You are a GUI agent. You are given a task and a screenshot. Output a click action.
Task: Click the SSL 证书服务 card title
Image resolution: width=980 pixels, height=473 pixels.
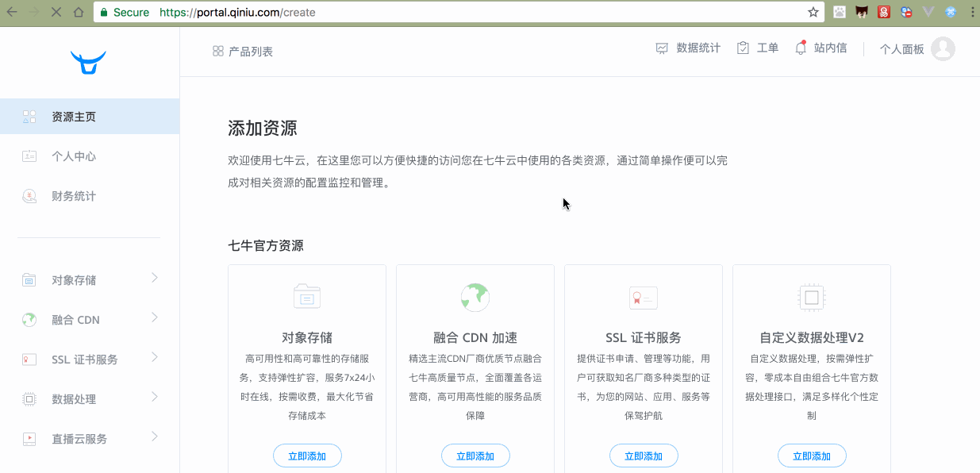tap(644, 337)
